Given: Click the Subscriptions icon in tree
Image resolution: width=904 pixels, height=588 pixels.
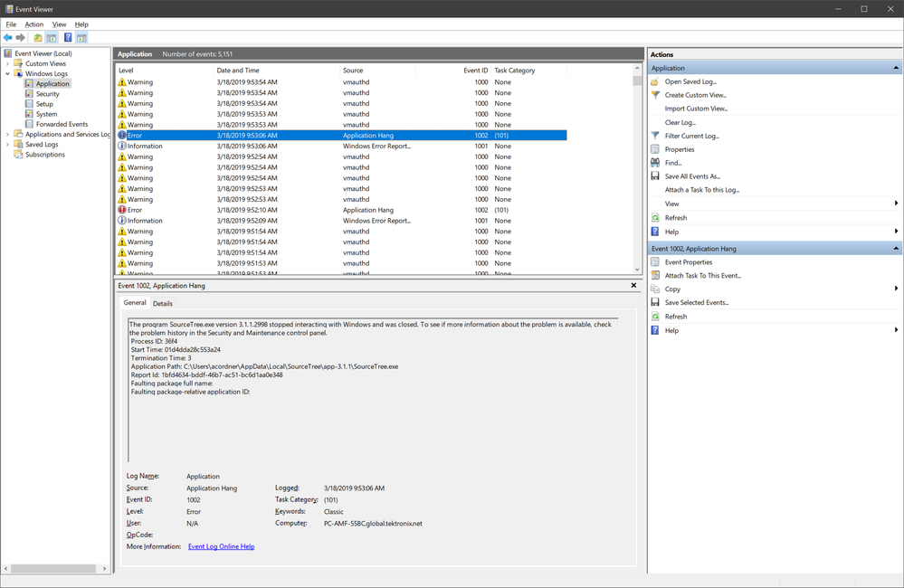Looking at the screenshot, I should click(x=18, y=155).
